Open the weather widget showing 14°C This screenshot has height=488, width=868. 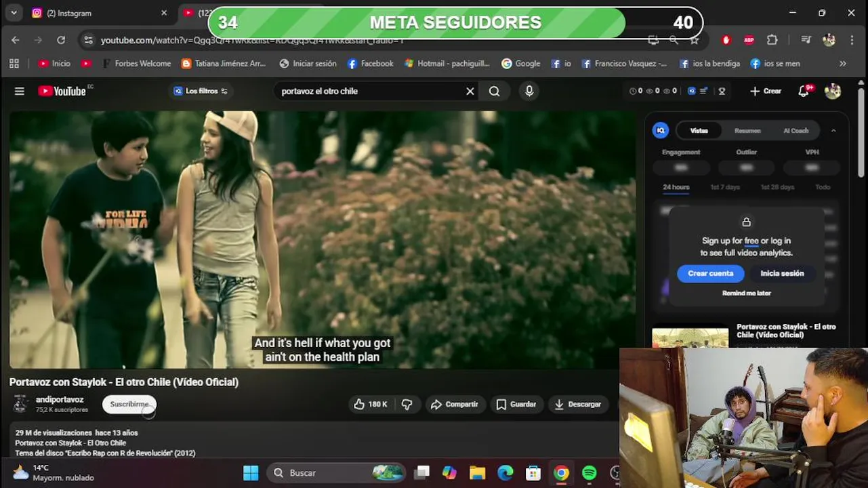pos(54,473)
